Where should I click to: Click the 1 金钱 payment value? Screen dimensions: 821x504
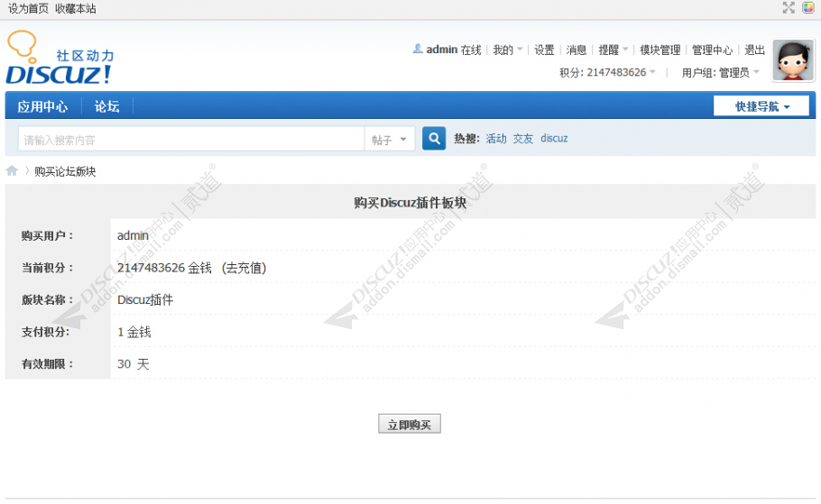pyautogui.click(x=134, y=332)
